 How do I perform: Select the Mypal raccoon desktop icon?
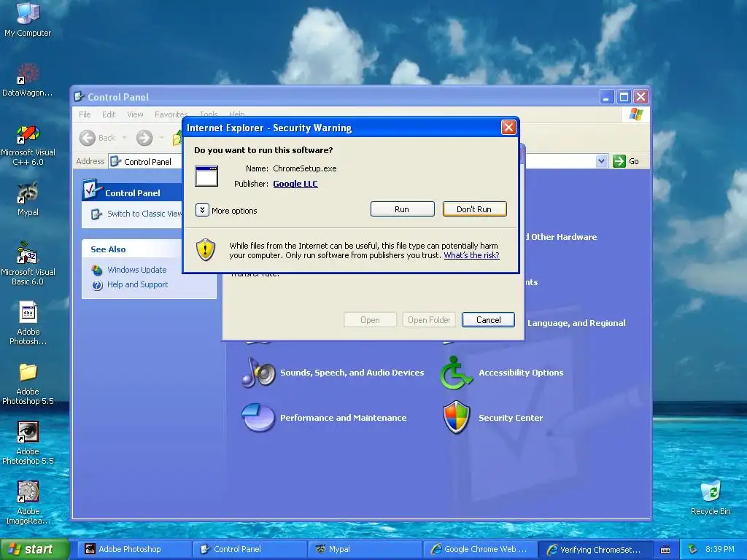tap(28, 192)
